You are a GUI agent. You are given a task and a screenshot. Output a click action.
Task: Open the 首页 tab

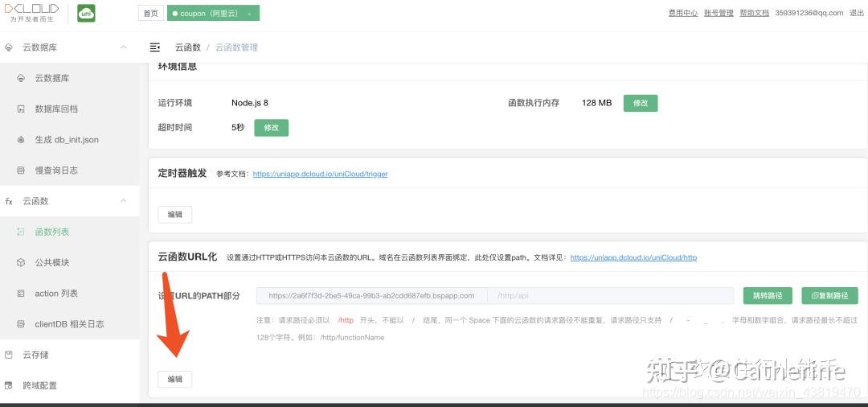point(150,14)
